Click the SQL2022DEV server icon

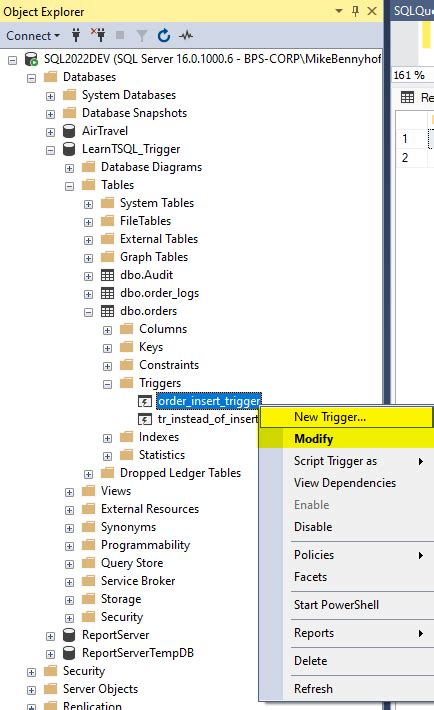pyautogui.click(x=31, y=59)
